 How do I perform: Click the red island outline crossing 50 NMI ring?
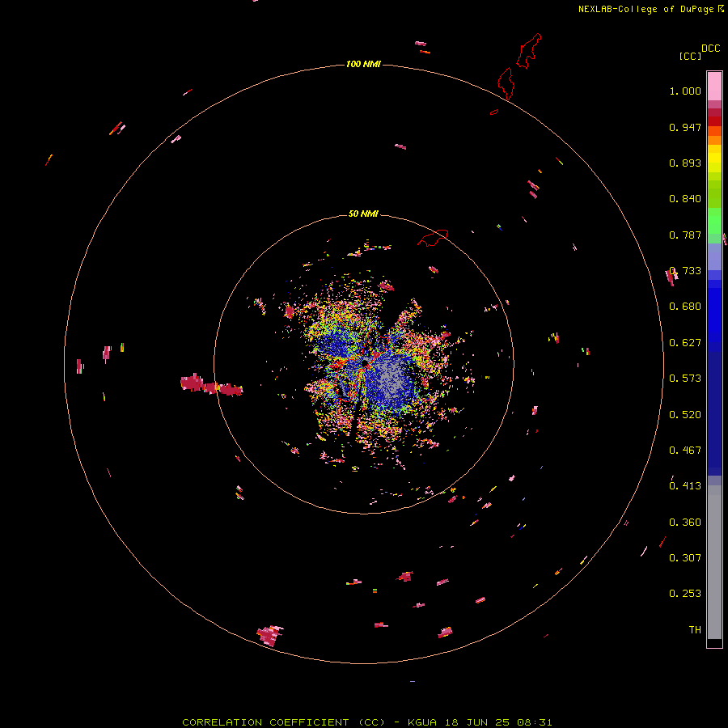pos(433,238)
